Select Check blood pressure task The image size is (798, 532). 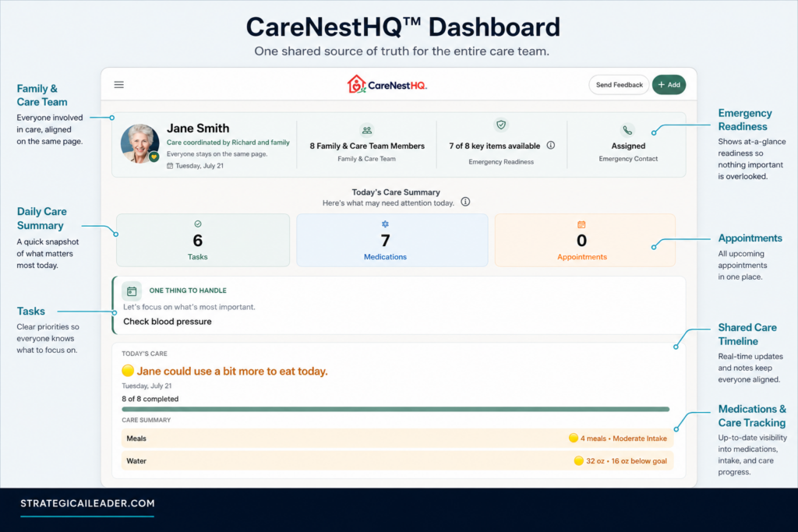[168, 322]
